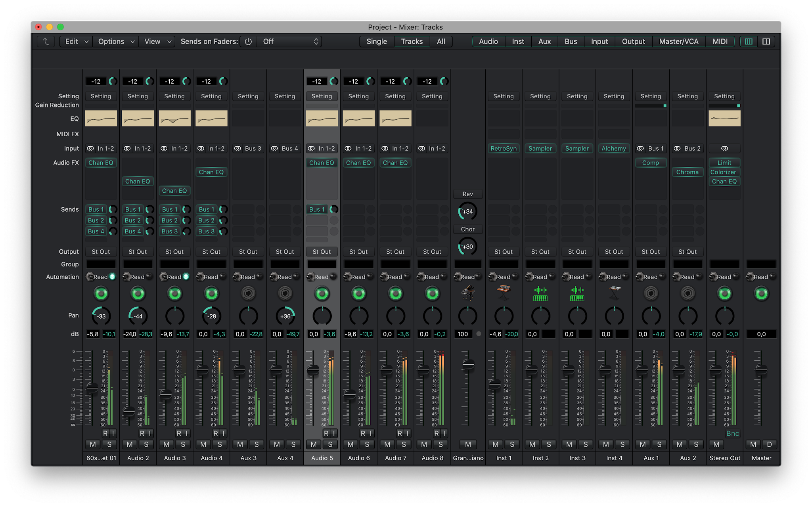Click the stereo format icon on Aux 4 input
812x507 pixels.
274,148
